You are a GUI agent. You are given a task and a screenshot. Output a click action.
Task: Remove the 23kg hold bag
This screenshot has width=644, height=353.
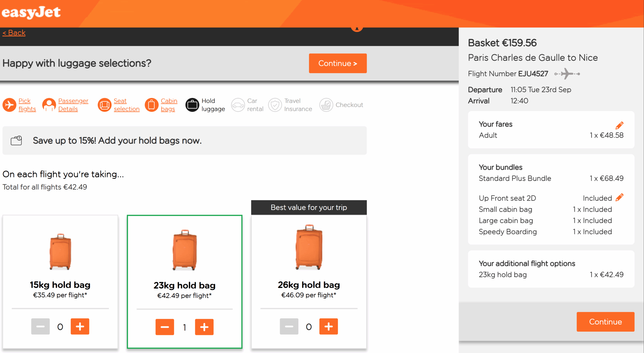point(165,327)
